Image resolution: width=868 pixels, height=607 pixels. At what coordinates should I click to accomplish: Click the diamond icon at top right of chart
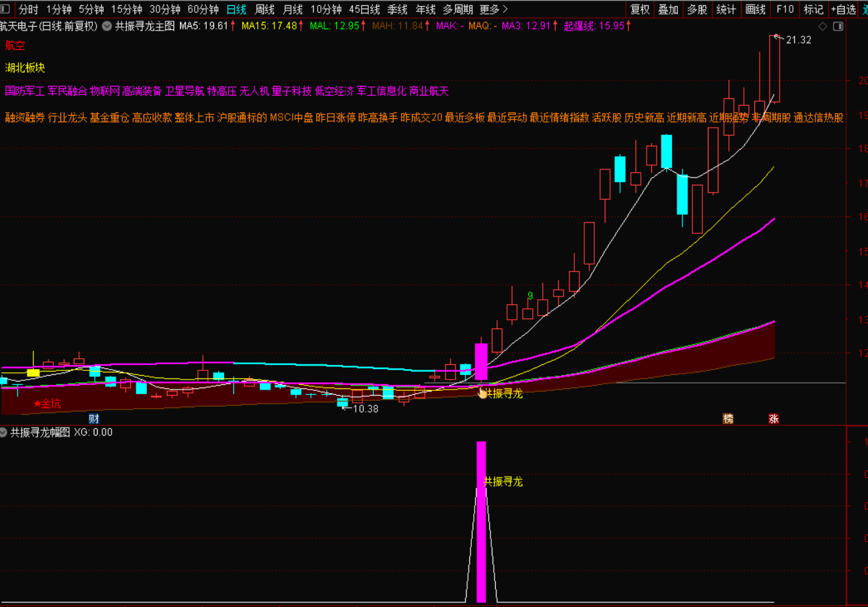tap(823, 27)
